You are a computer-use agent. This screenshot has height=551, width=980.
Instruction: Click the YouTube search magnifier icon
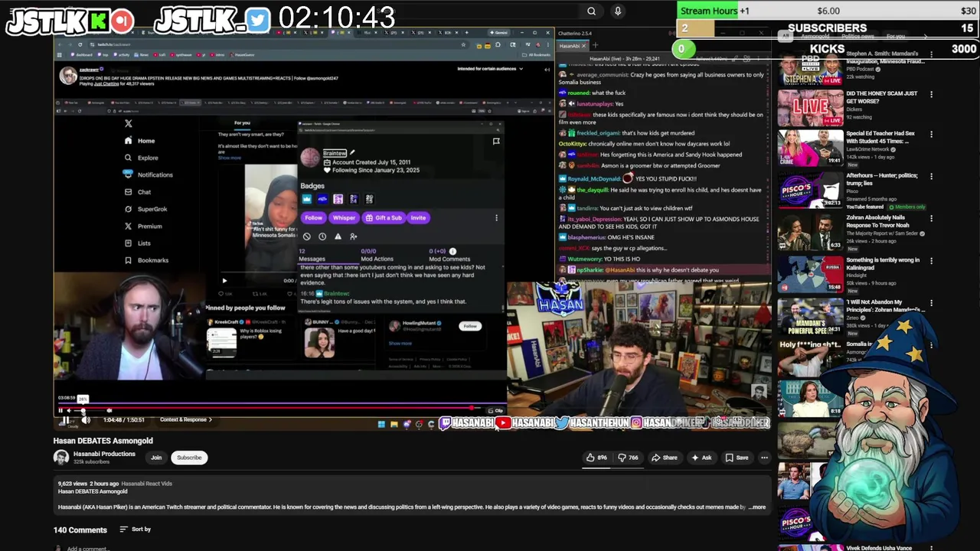tap(591, 11)
